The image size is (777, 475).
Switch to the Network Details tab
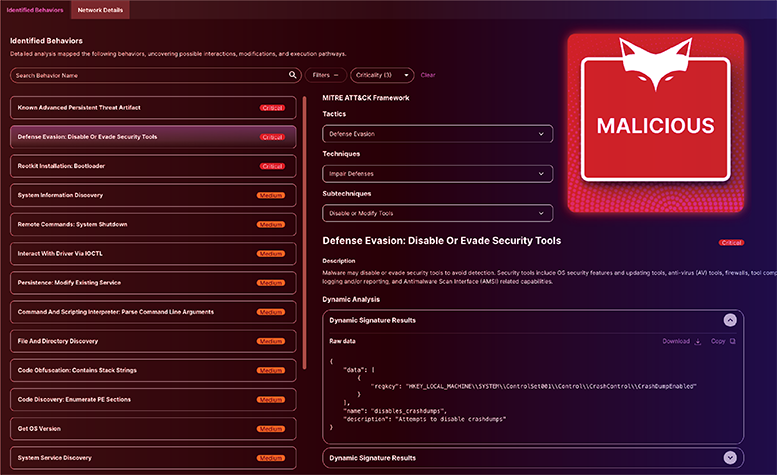[x=100, y=10]
